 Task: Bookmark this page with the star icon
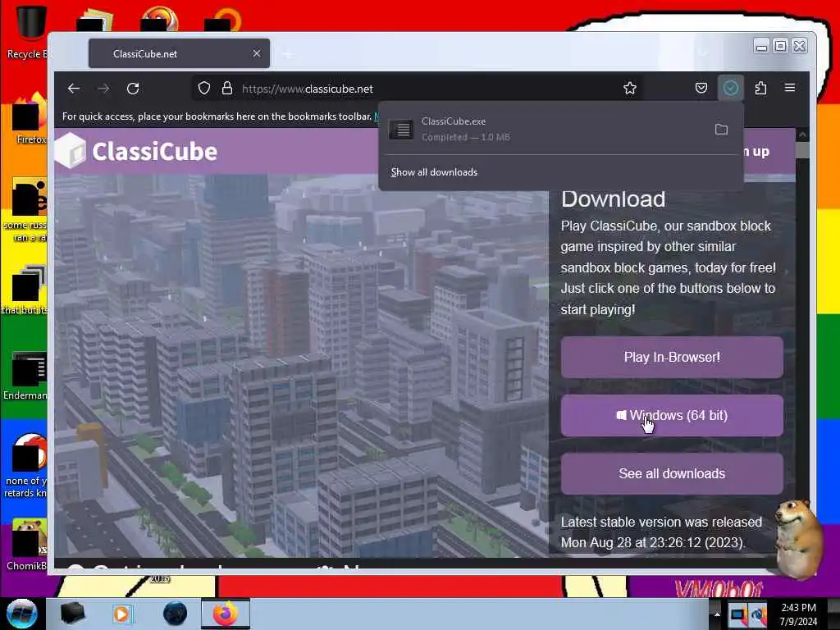point(629,88)
